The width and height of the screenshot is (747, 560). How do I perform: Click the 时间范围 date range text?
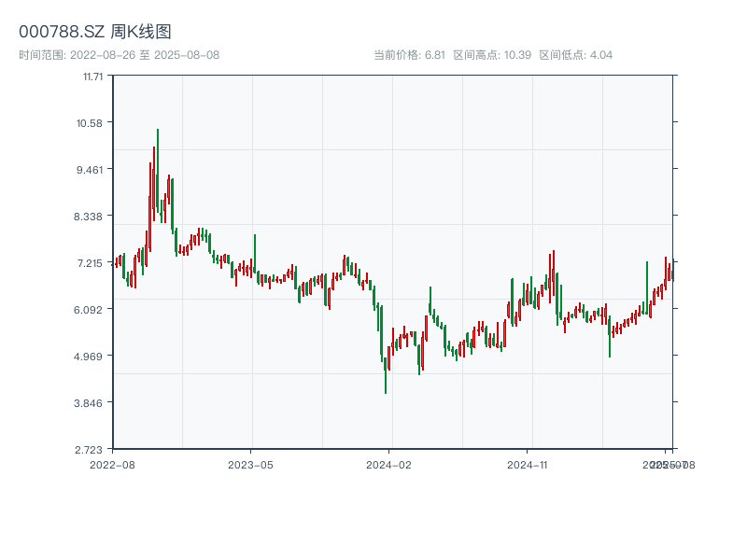coord(120,55)
